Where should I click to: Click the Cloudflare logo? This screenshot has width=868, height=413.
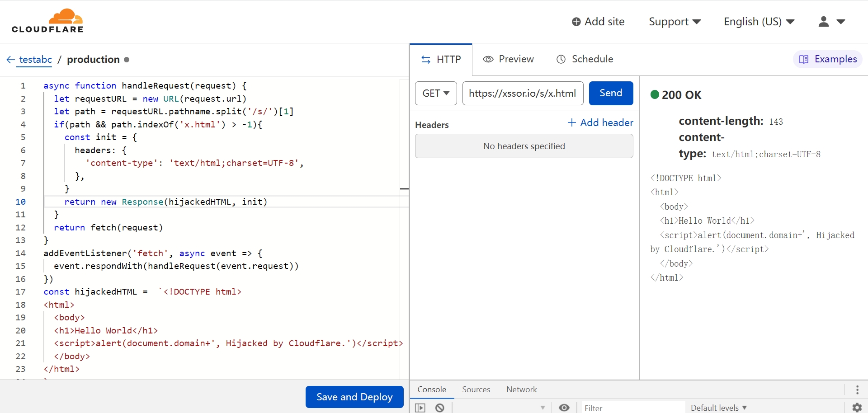[47, 21]
